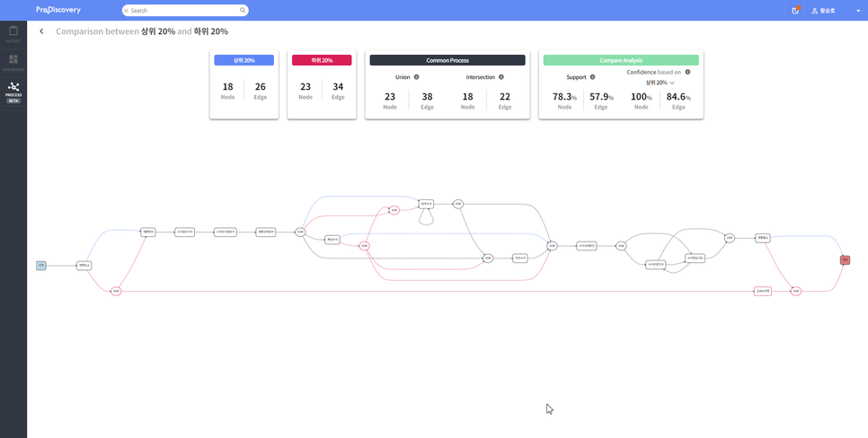The image size is (868, 438).
Task: Click the ProDiscovery logo
Action: pos(58,10)
